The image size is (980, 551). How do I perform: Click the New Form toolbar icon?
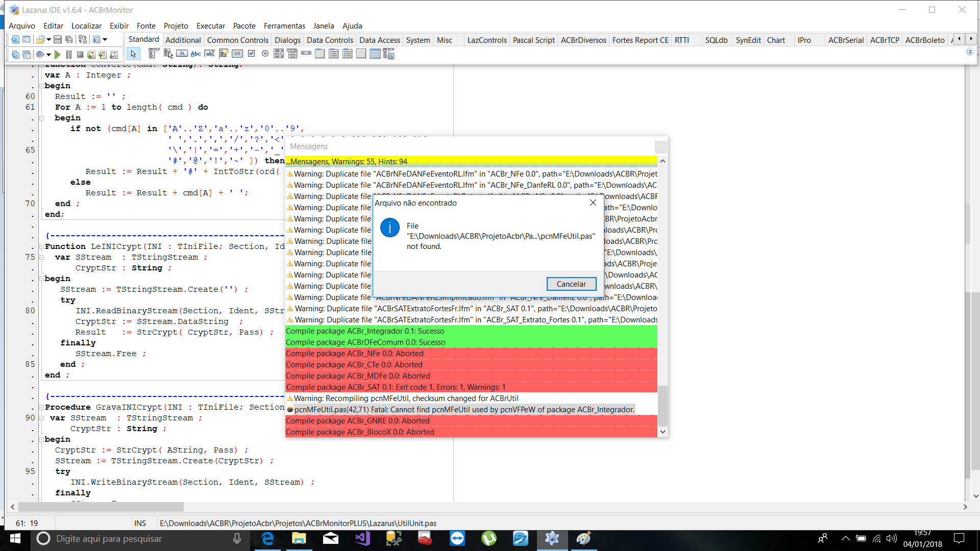(x=27, y=39)
